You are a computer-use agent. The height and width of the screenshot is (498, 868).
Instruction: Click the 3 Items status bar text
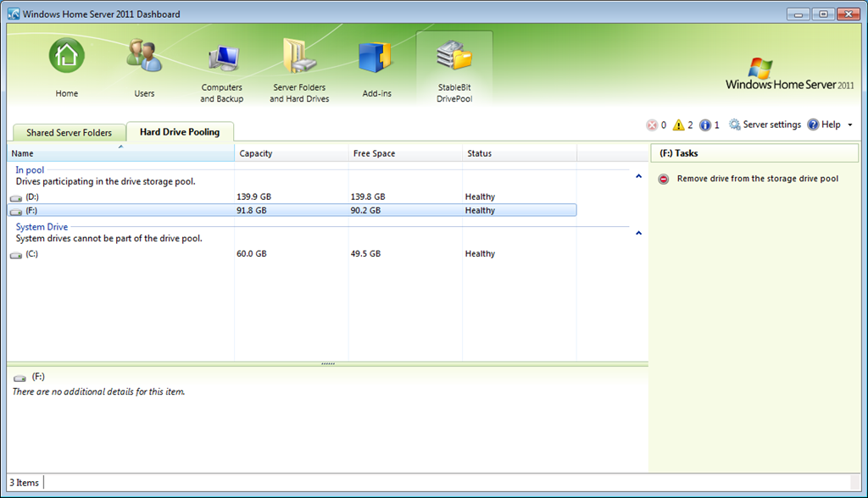click(x=24, y=483)
